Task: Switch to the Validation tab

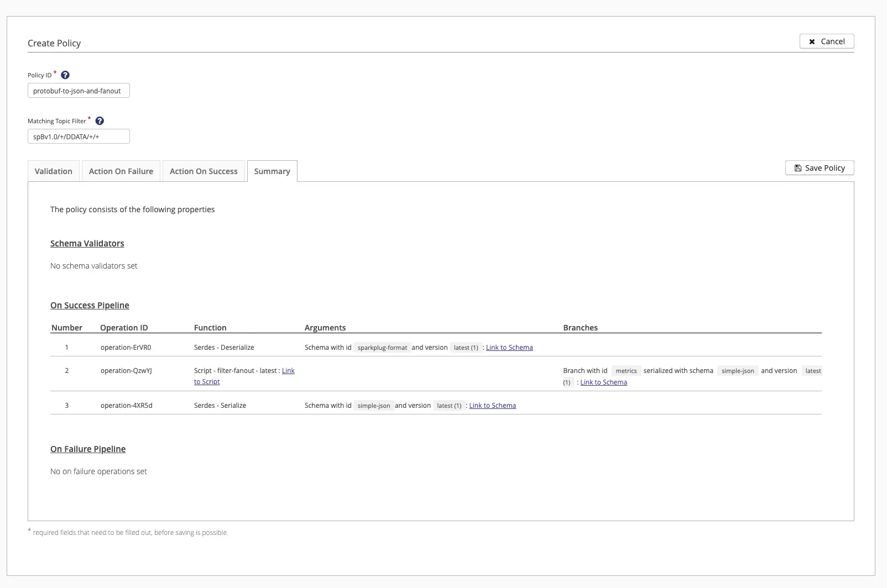Action: click(x=53, y=171)
